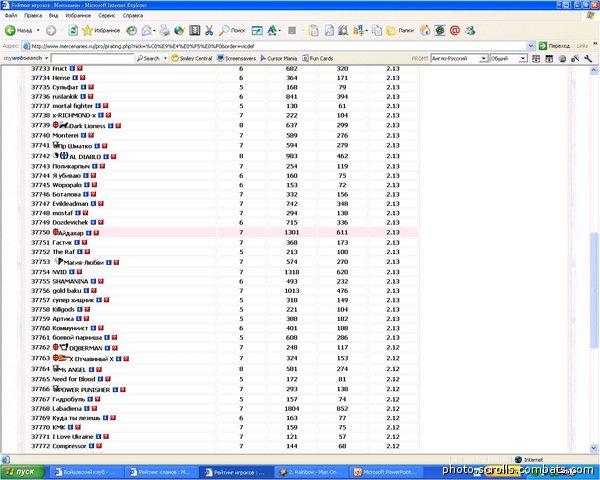Viewport: 600px width, 480px height.
Task: Open Поиск search magnifier button
Action: point(232,30)
